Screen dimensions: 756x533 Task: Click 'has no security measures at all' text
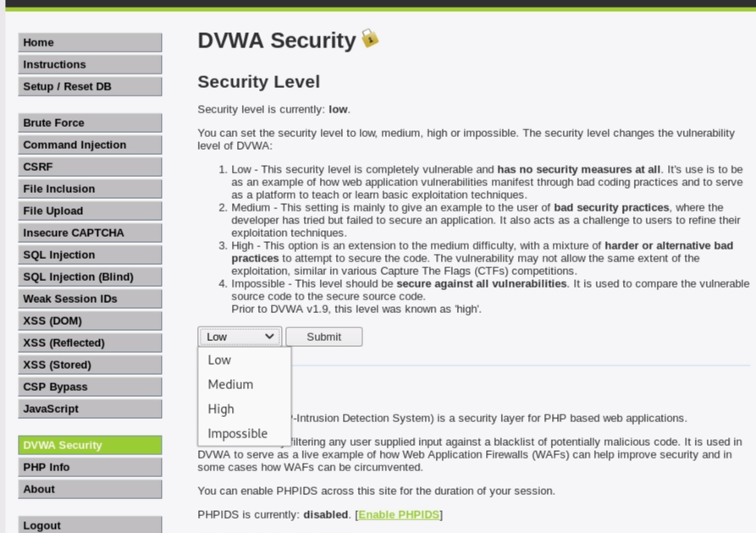(x=578, y=170)
